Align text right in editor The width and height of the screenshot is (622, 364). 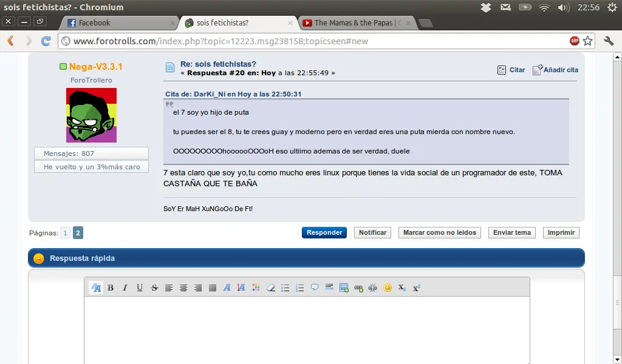[198, 288]
